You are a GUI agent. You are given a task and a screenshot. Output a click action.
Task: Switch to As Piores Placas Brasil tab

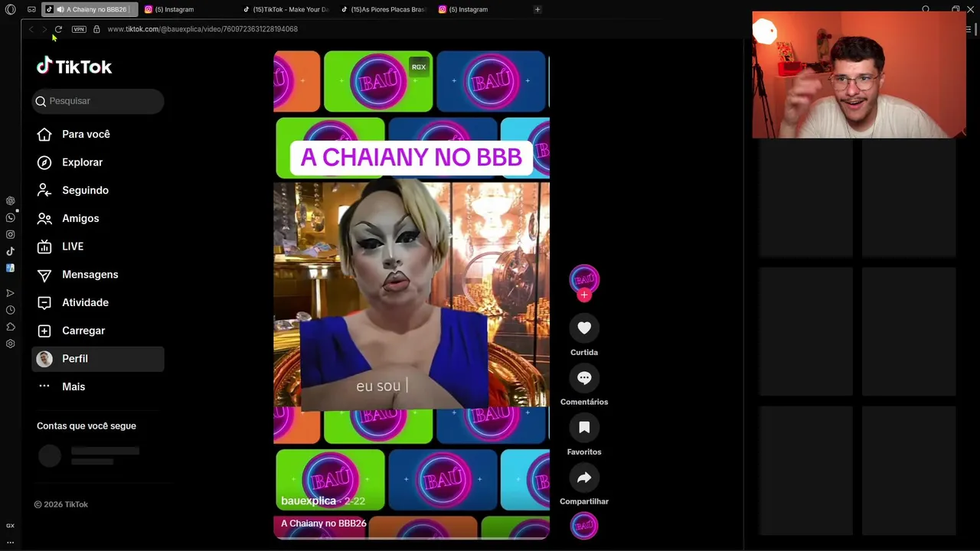point(383,9)
